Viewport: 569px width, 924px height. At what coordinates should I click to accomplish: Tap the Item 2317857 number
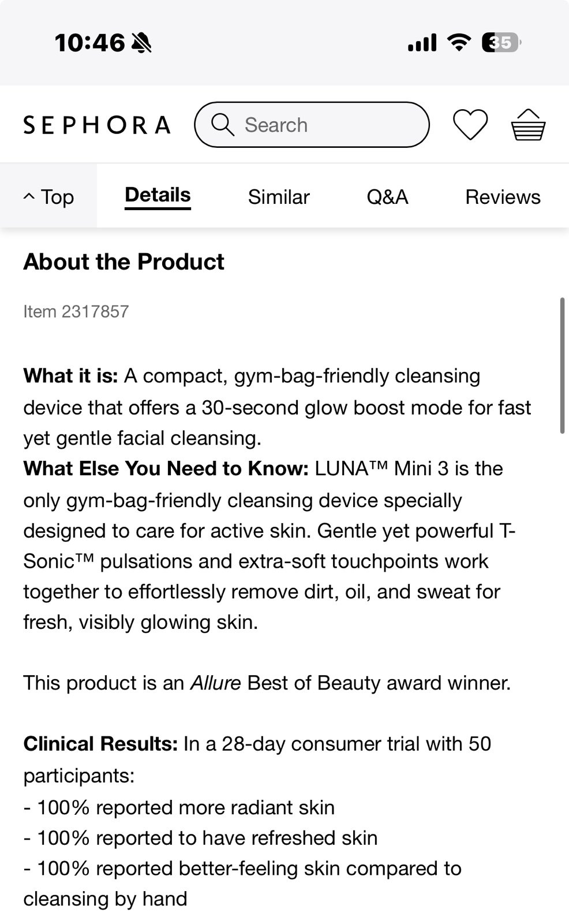pos(76,312)
